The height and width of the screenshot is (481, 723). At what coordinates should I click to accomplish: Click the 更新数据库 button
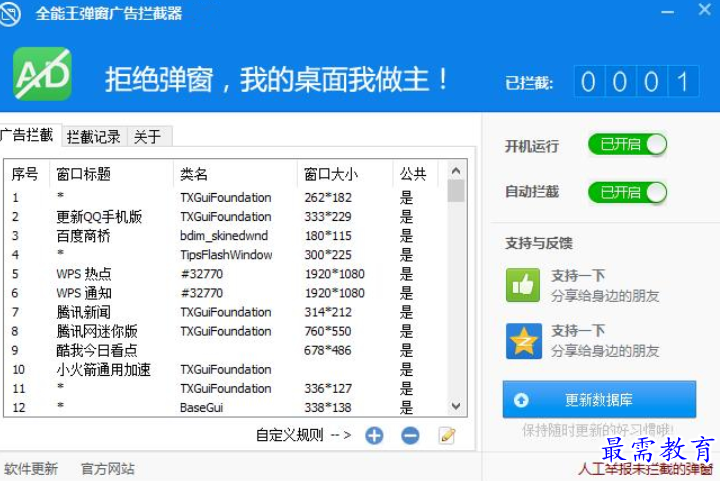[599, 400]
